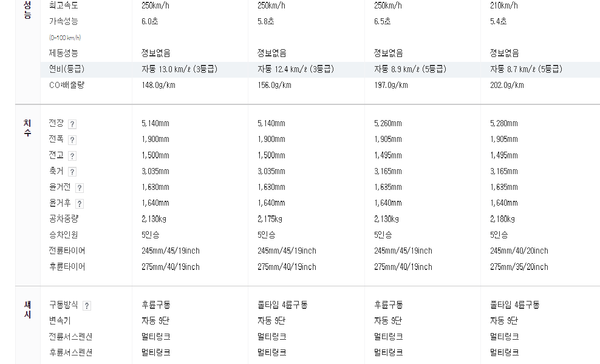The image size is (600, 364).
Task: Open the help icon next to 전폭
Action: pos(72,140)
